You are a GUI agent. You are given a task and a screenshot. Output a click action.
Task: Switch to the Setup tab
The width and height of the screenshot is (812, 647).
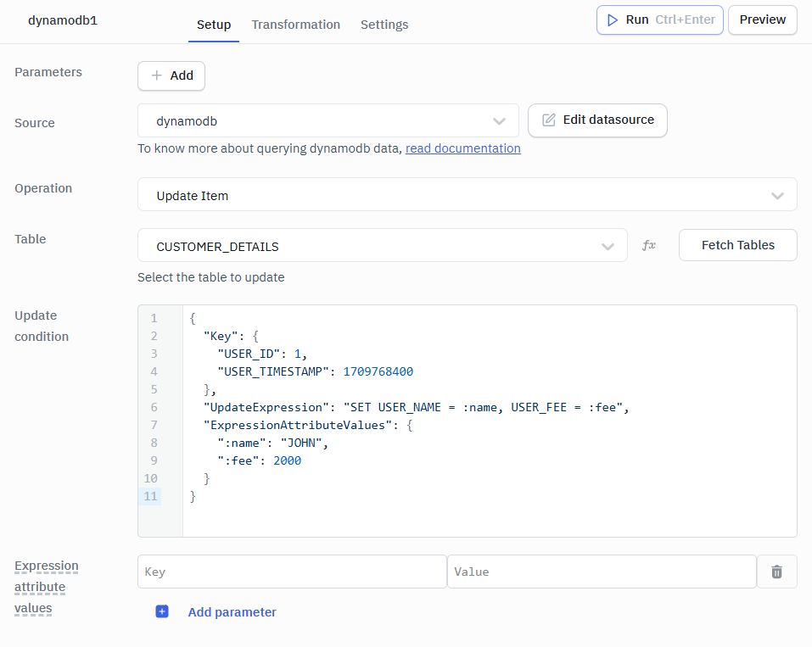point(214,25)
